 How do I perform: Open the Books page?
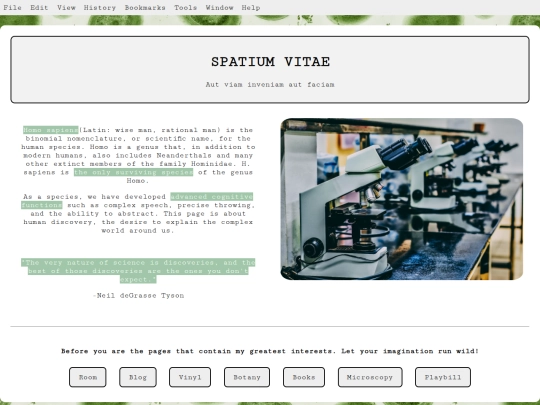tap(304, 377)
